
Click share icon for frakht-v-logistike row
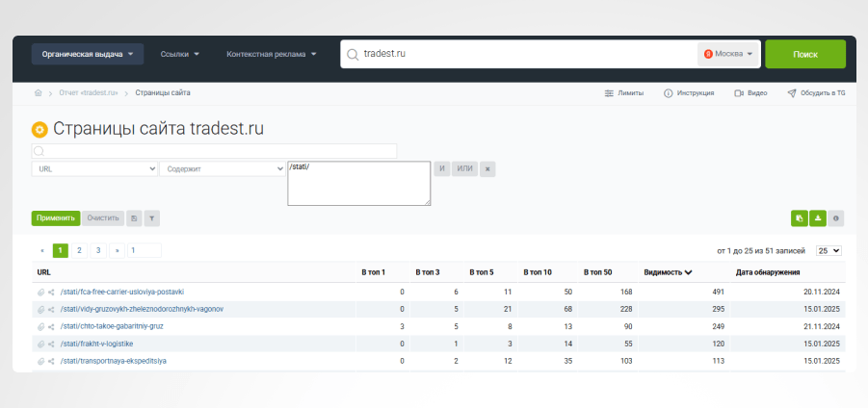click(x=51, y=344)
